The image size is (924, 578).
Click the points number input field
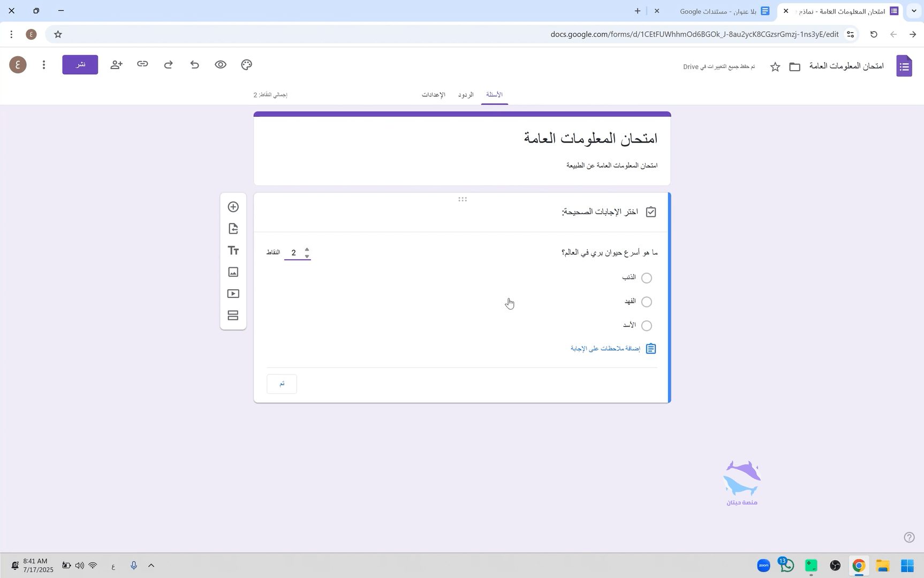click(293, 253)
